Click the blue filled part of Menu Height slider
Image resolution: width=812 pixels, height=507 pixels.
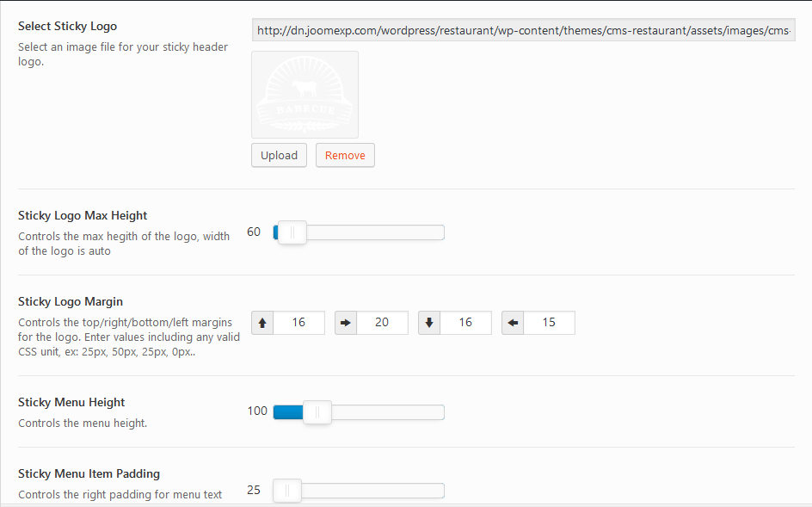(x=287, y=412)
